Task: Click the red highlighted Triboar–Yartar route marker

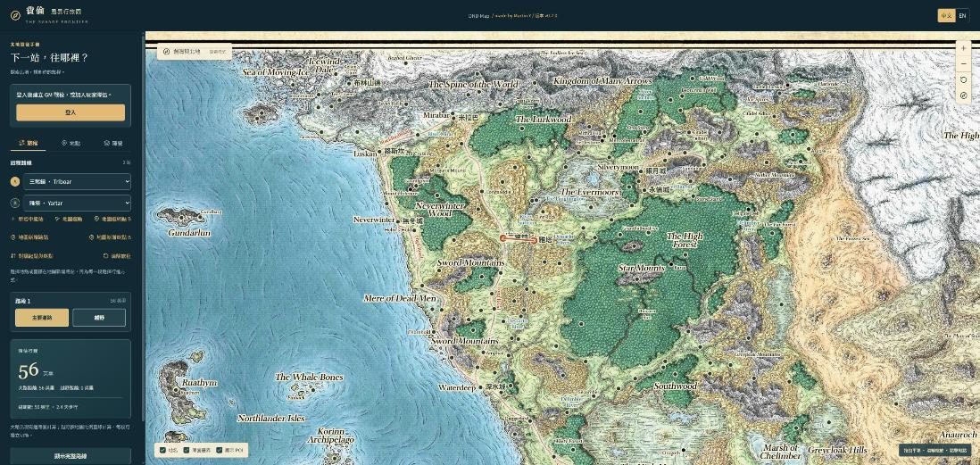Action: [x=519, y=238]
